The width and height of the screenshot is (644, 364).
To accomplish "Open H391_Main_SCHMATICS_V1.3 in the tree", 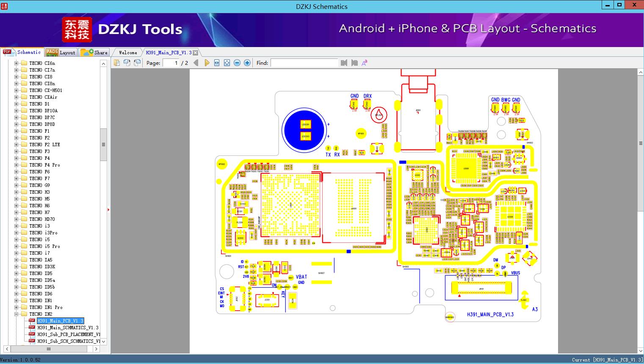I will [68, 328].
